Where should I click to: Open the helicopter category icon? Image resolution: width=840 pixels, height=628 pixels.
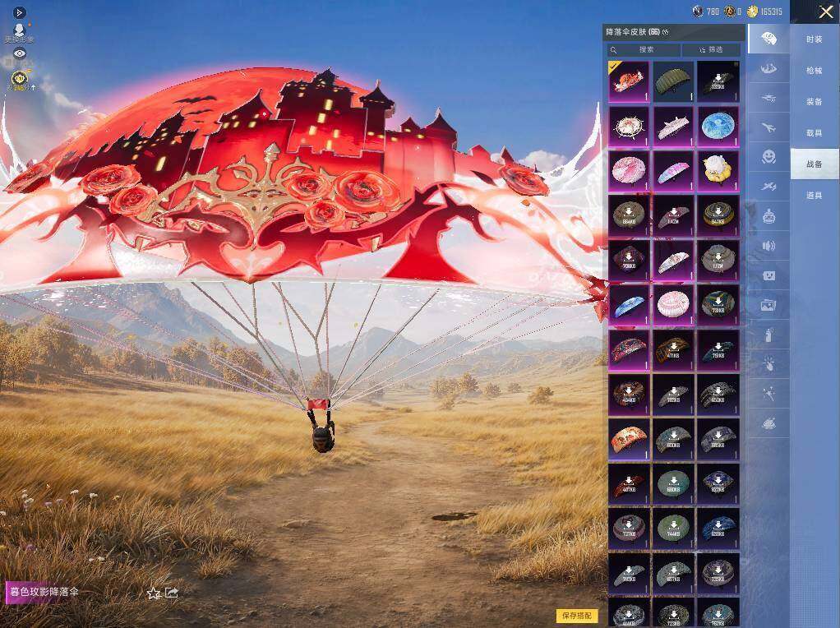pos(768,98)
